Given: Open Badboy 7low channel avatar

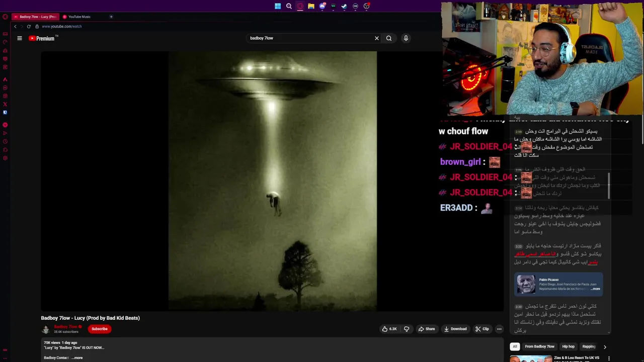Looking at the screenshot, I should pyautogui.click(x=46, y=329).
